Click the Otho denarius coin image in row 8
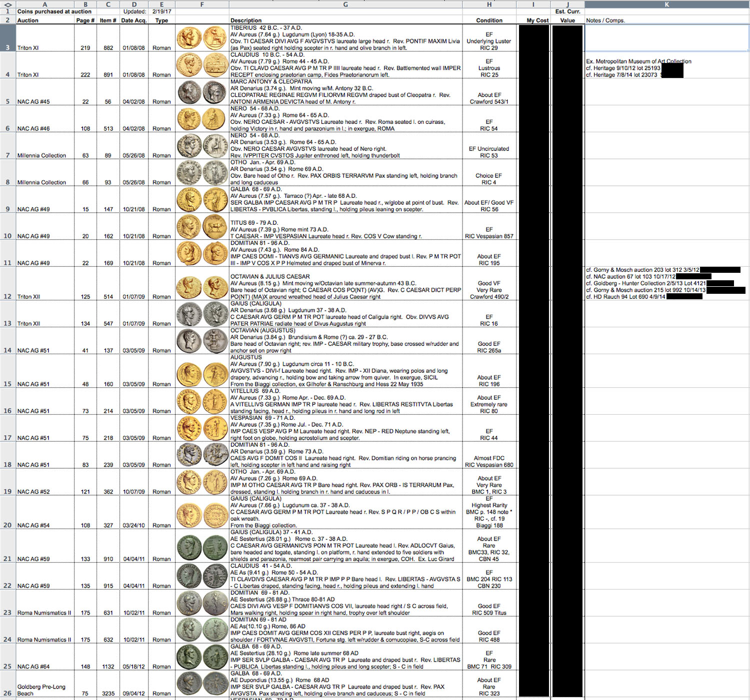This screenshot has width=750, height=700. tap(201, 172)
